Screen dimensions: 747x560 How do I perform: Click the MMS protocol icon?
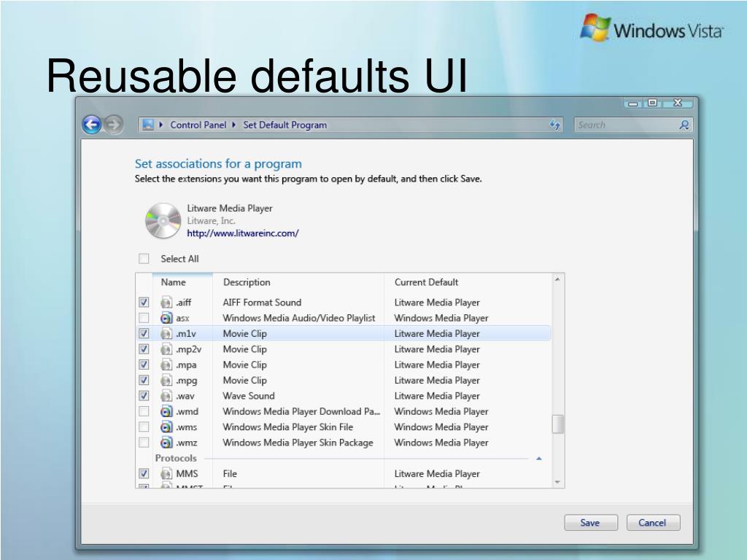[x=166, y=474]
